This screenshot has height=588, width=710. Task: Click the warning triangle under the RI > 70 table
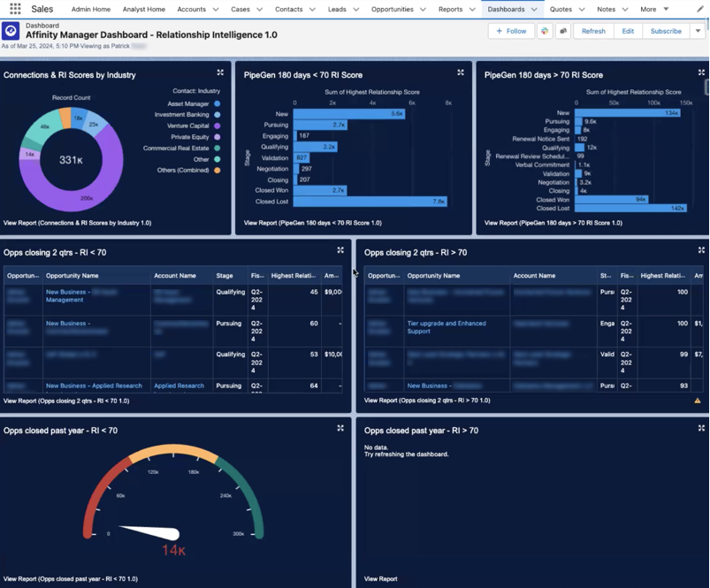[x=698, y=401]
